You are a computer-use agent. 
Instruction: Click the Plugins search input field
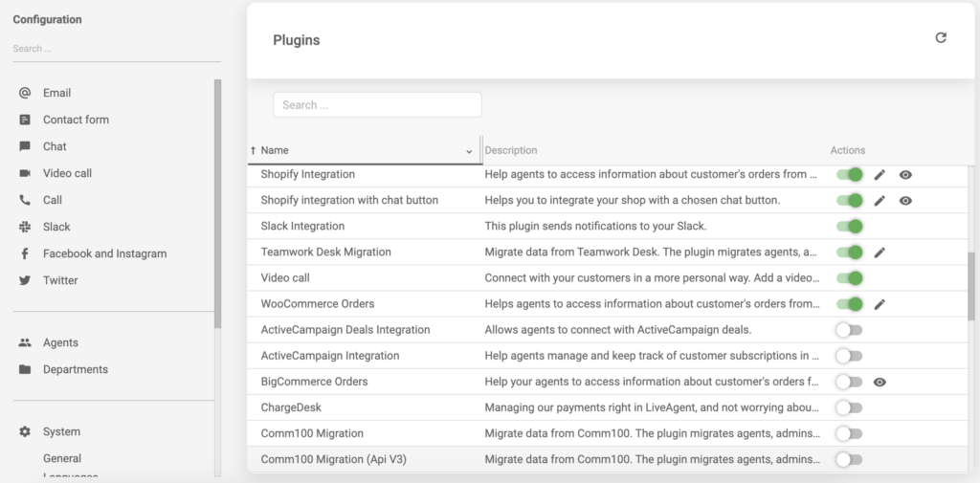377,105
